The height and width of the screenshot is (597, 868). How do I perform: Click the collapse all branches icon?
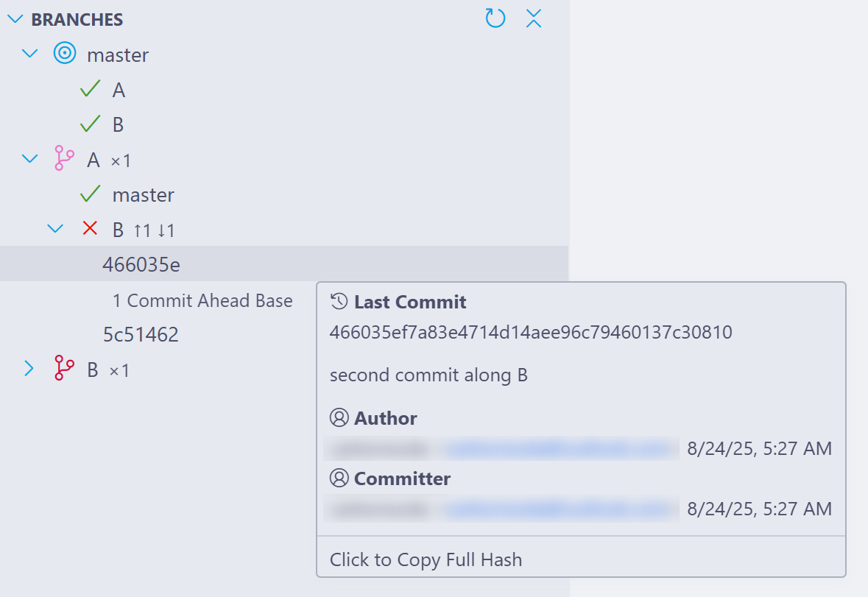click(x=534, y=18)
